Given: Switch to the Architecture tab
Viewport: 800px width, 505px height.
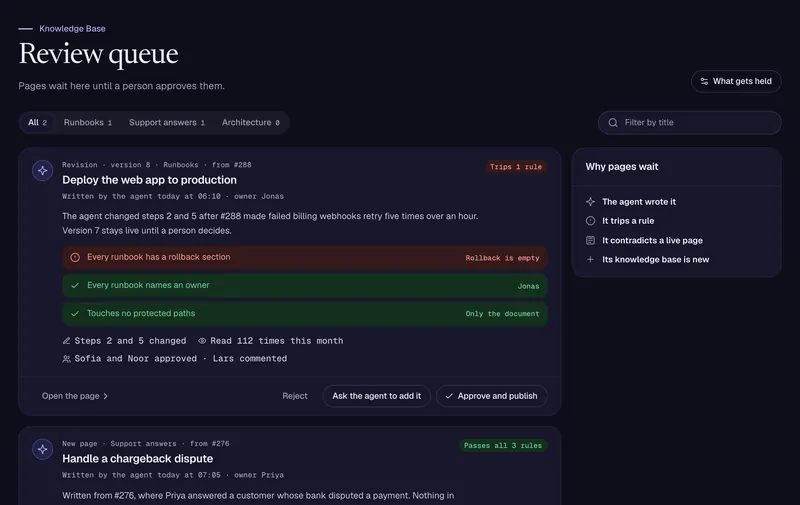Looking at the screenshot, I should pyautogui.click(x=251, y=123).
